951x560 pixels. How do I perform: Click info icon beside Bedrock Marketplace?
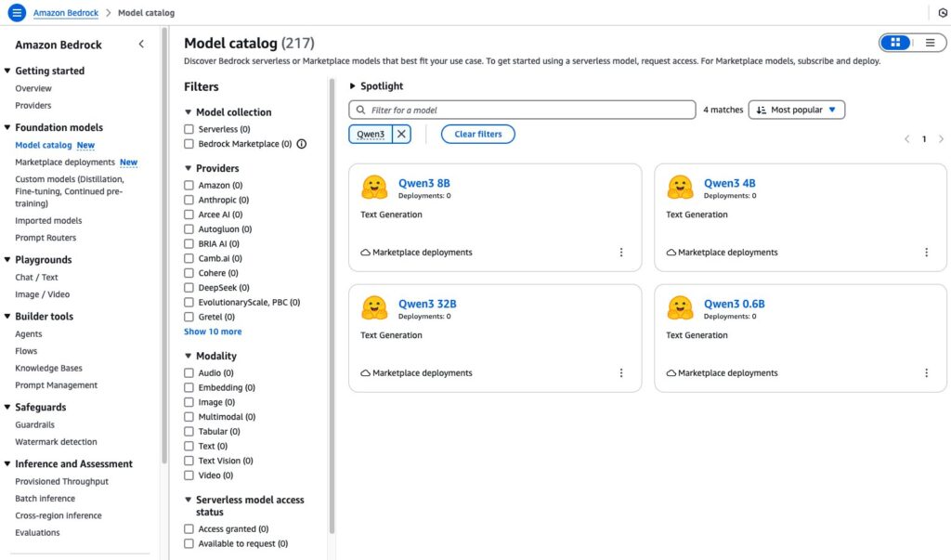coord(302,144)
